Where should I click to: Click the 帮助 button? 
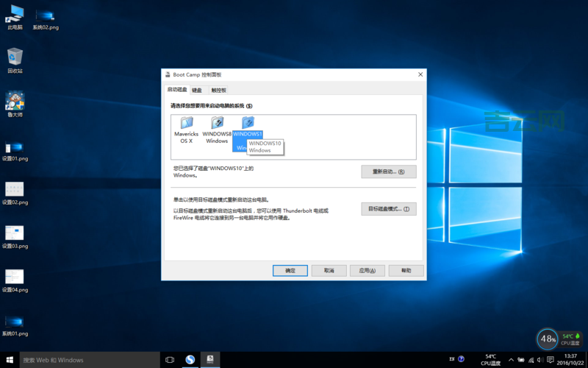[406, 270]
